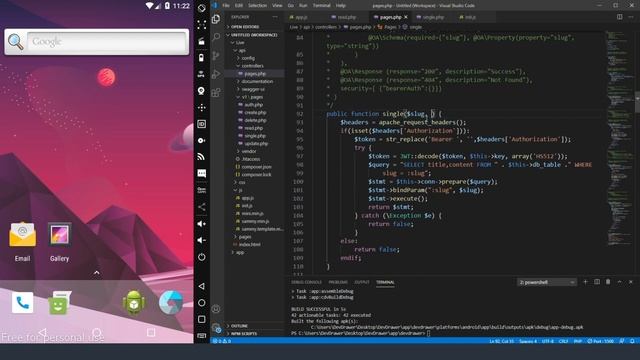Increase emulator volume with volume-up icon

tap(202, 224)
